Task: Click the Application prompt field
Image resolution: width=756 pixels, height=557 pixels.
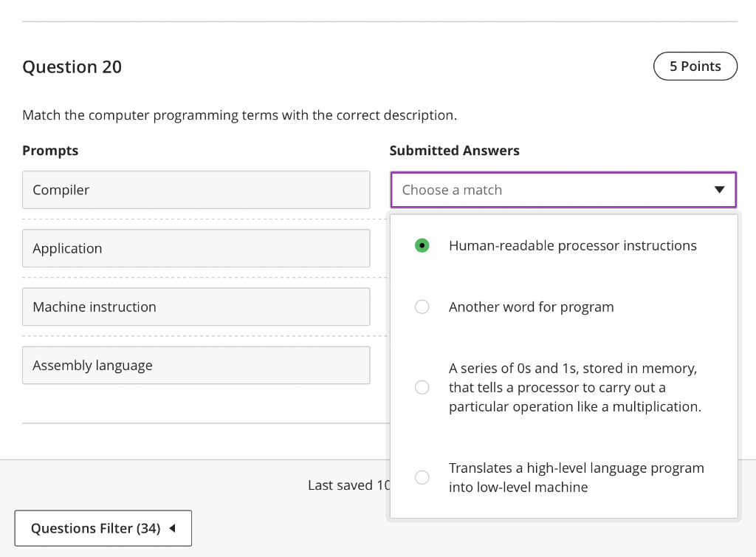Action: pyautogui.click(x=196, y=248)
